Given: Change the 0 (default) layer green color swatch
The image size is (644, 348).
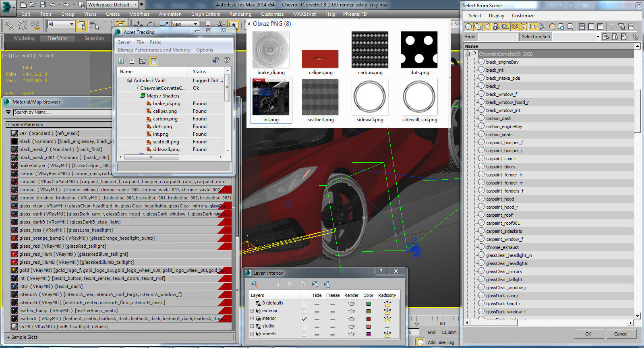Looking at the screenshot, I should pos(368,304).
